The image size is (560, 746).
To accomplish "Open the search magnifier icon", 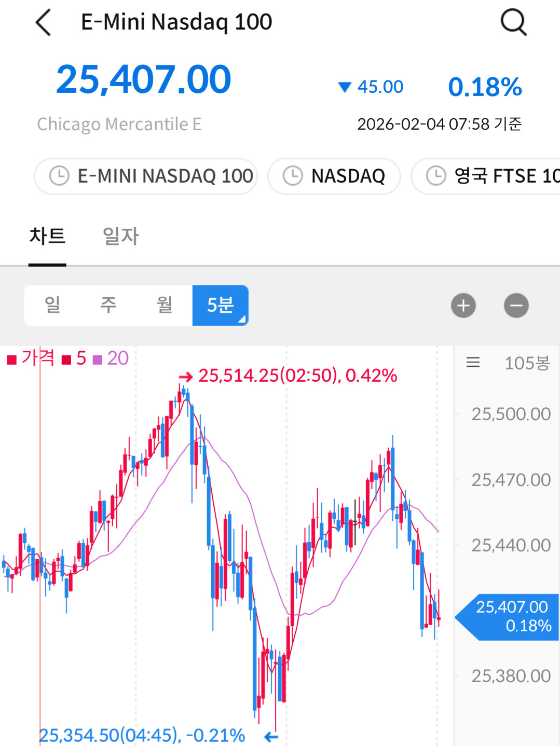I will click(513, 23).
